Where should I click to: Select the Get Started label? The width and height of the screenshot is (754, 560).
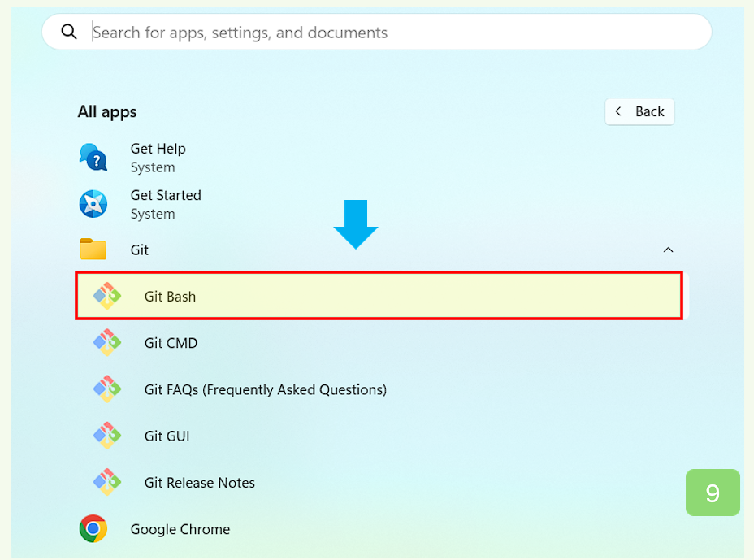(x=166, y=195)
